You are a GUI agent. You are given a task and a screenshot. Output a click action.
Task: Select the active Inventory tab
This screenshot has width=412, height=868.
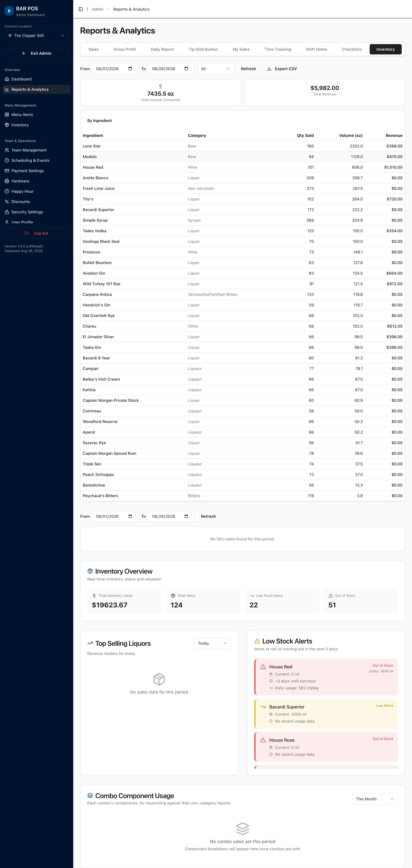(x=385, y=49)
